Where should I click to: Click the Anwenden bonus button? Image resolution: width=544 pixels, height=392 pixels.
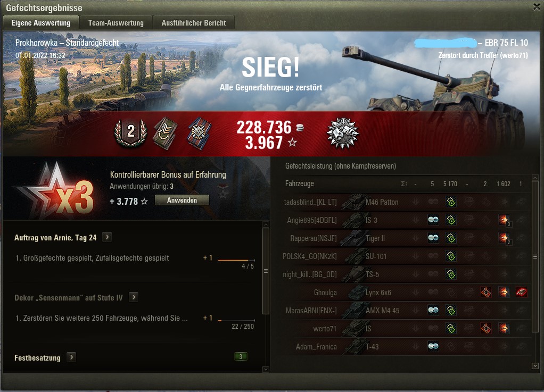[182, 201]
